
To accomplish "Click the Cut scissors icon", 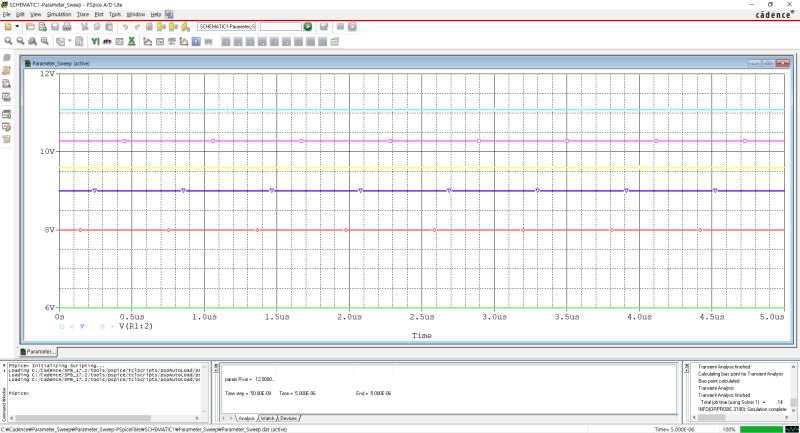I will (x=85, y=27).
